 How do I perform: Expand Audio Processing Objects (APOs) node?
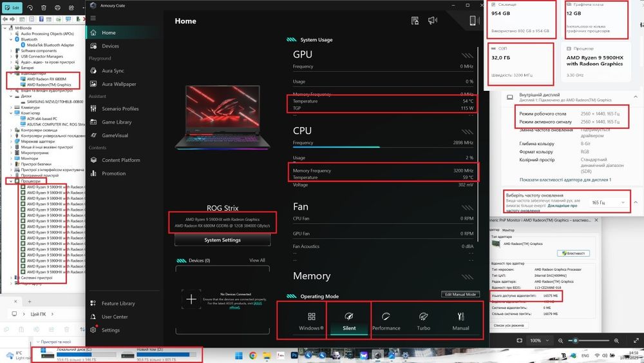11,34
